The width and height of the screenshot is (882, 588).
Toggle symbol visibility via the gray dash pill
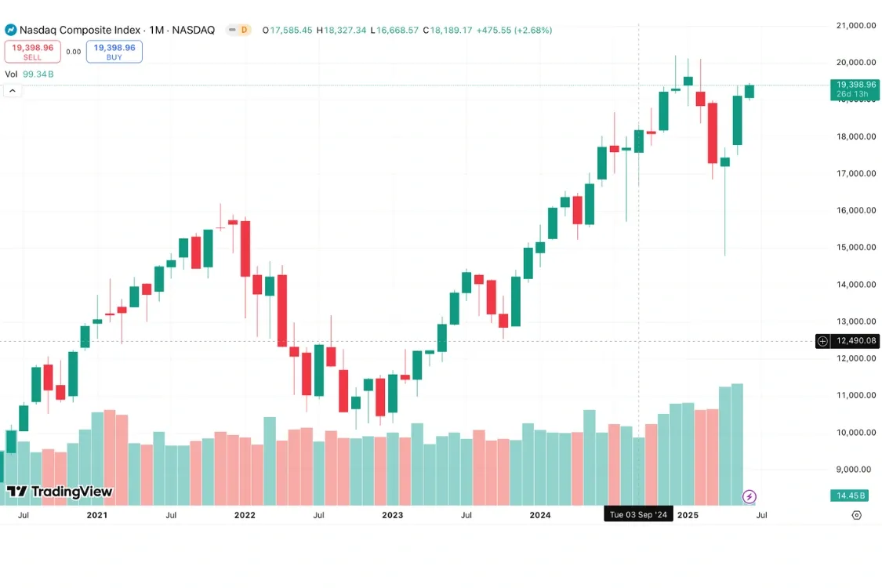coord(233,29)
